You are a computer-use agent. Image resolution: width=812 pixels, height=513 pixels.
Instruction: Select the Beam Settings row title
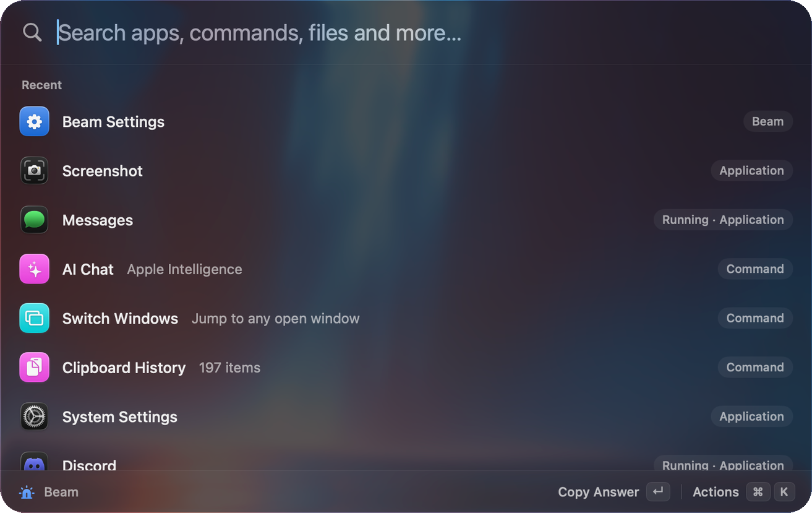pos(113,122)
